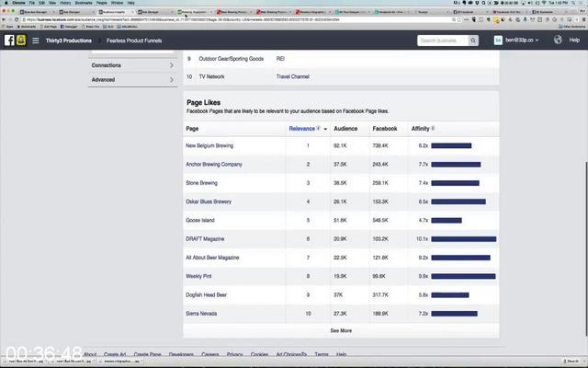The height and width of the screenshot is (368, 588).
Task: Open the File menu
Action: pos(32,3)
